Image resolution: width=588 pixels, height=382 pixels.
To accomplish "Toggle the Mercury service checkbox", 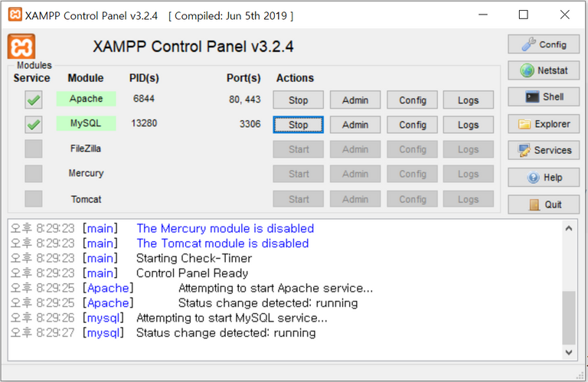I will point(34,174).
